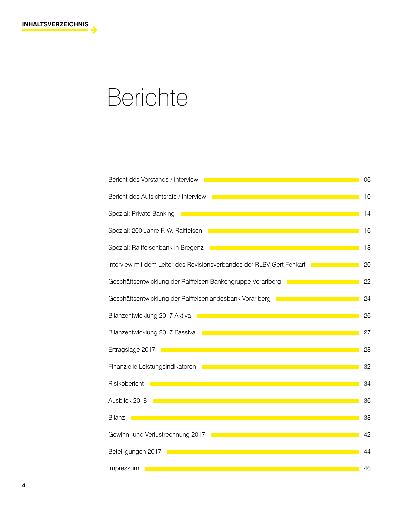
Task: Select the Spezial: Private Banking entry
Action: 141,214
